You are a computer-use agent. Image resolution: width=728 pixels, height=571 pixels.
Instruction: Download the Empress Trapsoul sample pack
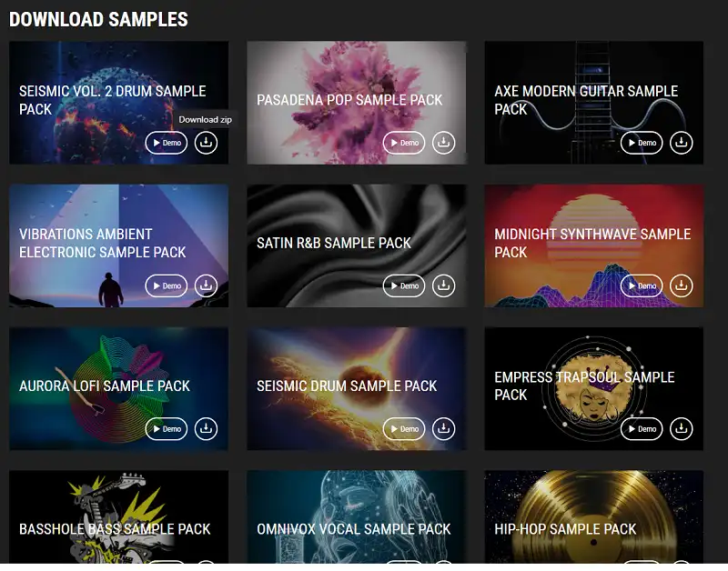click(681, 428)
